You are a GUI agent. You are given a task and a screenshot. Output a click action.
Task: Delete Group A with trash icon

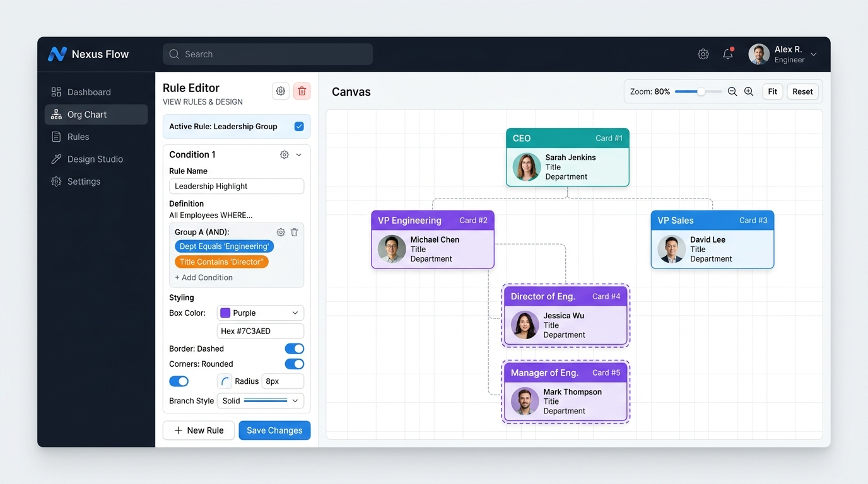294,232
